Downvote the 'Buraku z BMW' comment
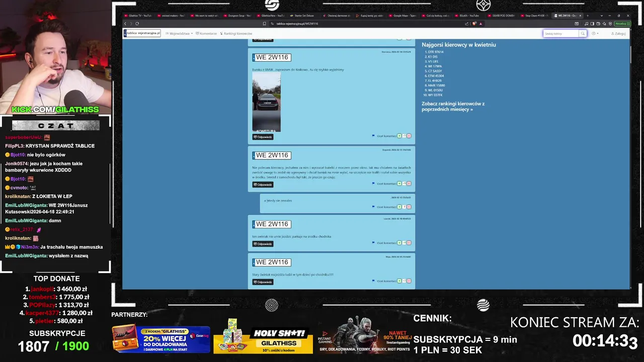The height and width of the screenshot is (362, 644). point(409,136)
